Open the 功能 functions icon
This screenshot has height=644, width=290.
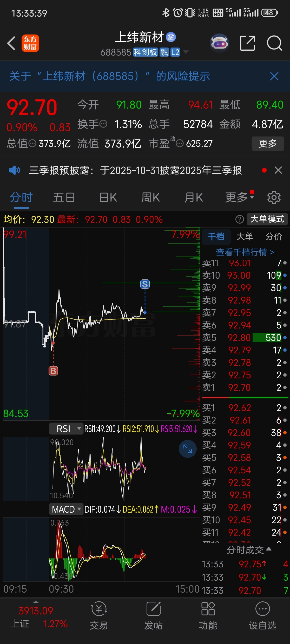pos(208,615)
